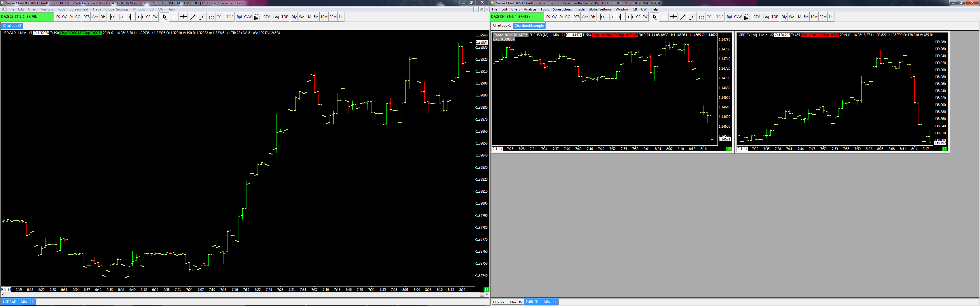980x306 pixels.
Task: Select the pointer tool in right Sierra Chart window
Action: click(654, 17)
